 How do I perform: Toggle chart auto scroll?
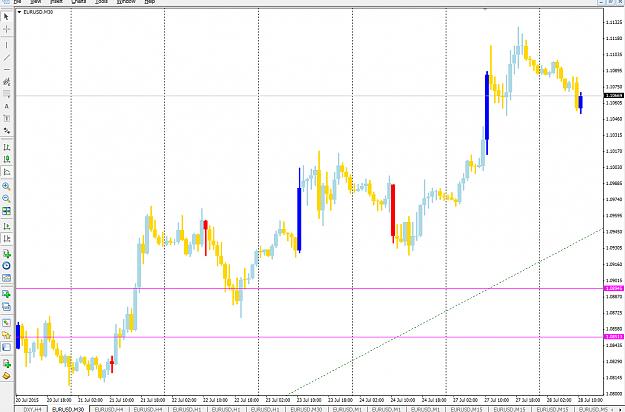(6, 226)
